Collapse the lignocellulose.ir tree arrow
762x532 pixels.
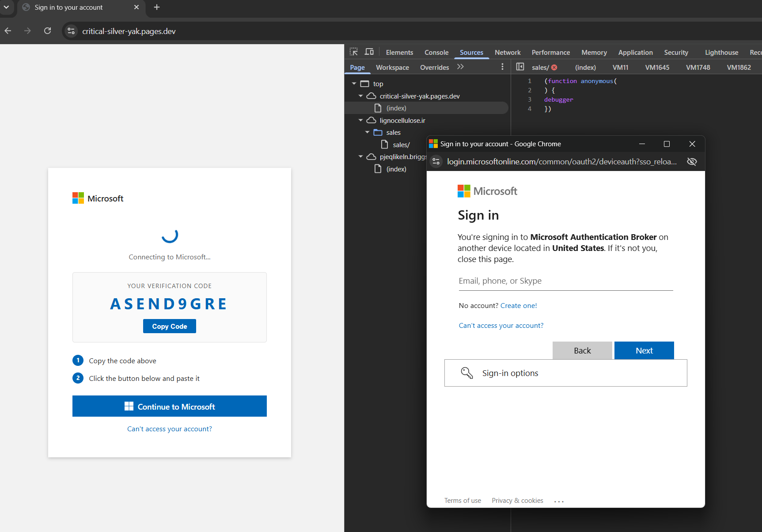pos(360,120)
